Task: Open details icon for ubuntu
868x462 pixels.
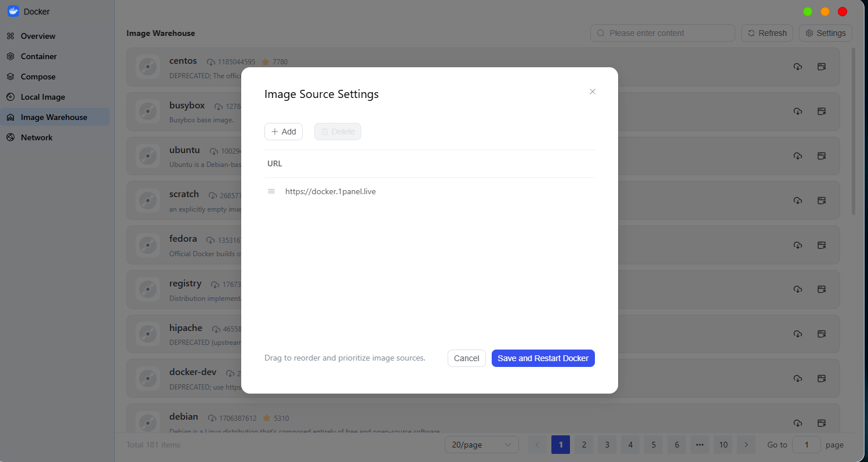Action: point(821,156)
